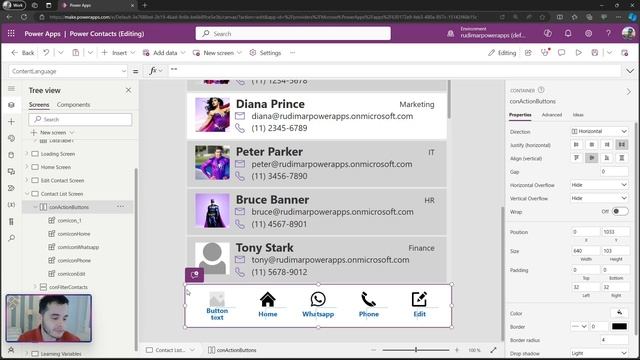This screenshot has height=360, width=640.
Task: Click the paste clipboard icon
Action: [76, 53]
